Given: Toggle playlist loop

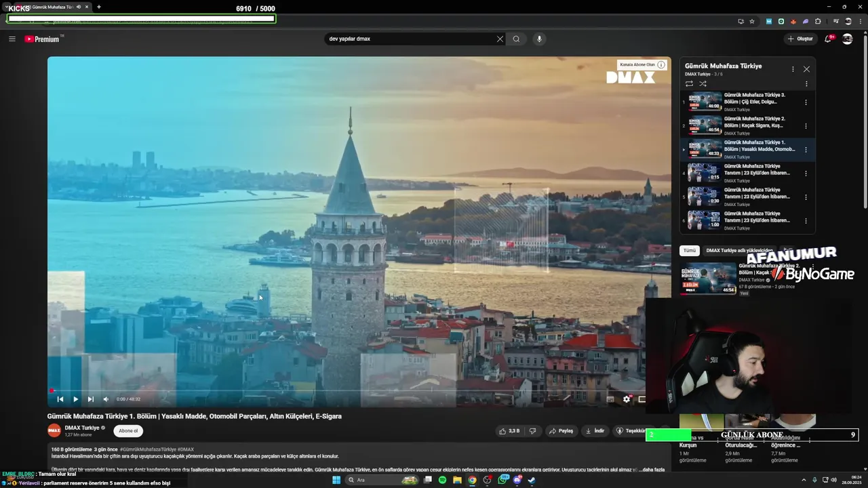Looking at the screenshot, I should tap(689, 84).
